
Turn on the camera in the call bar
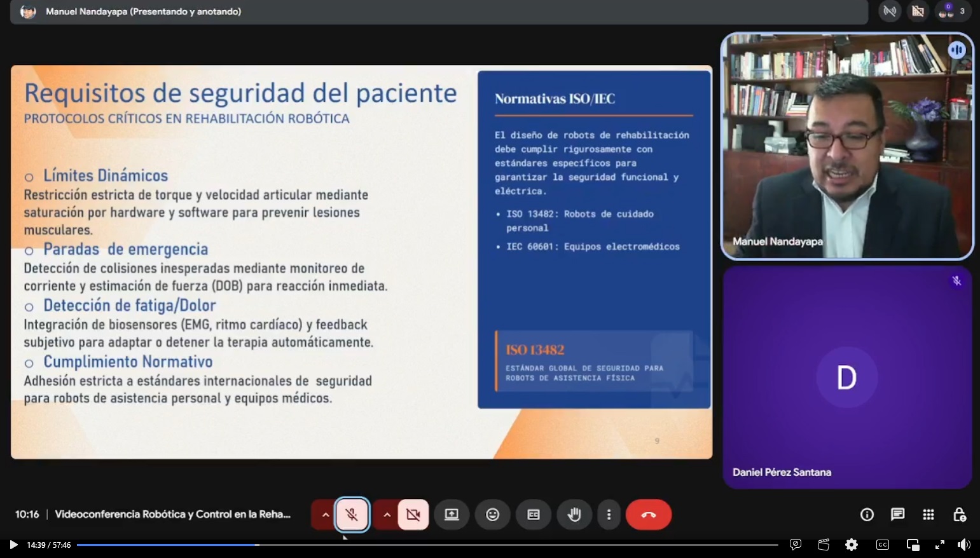click(413, 515)
